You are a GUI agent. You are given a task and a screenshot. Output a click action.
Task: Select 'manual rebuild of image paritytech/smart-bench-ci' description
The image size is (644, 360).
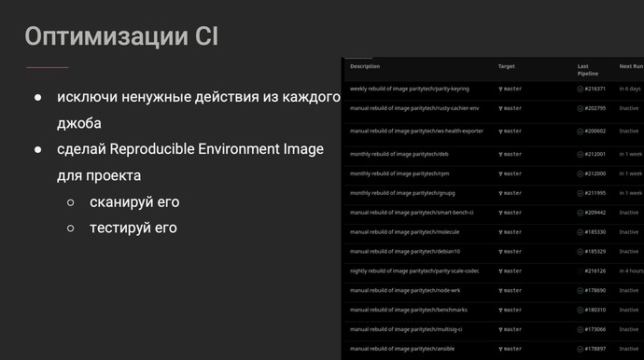412,213
